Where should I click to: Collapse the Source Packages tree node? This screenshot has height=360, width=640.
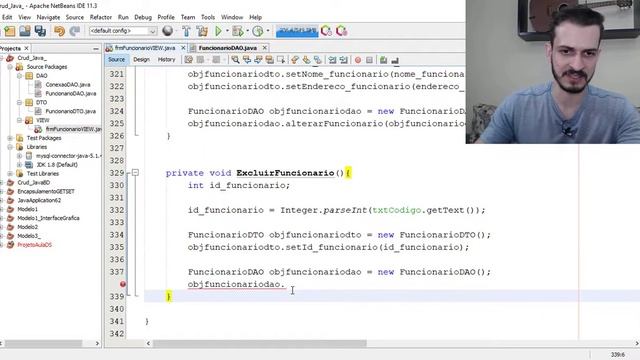tap(10, 67)
